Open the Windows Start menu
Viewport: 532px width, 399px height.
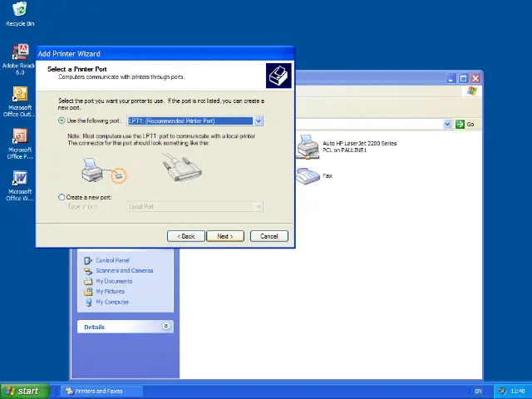point(26,391)
